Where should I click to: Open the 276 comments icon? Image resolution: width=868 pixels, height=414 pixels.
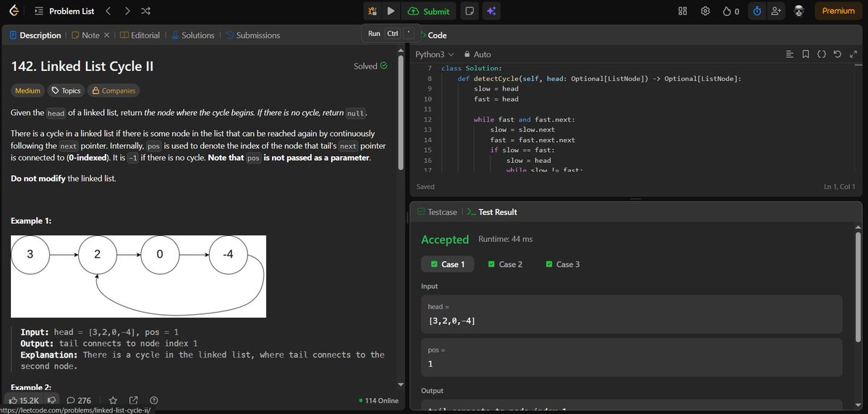click(x=79, y=400)
